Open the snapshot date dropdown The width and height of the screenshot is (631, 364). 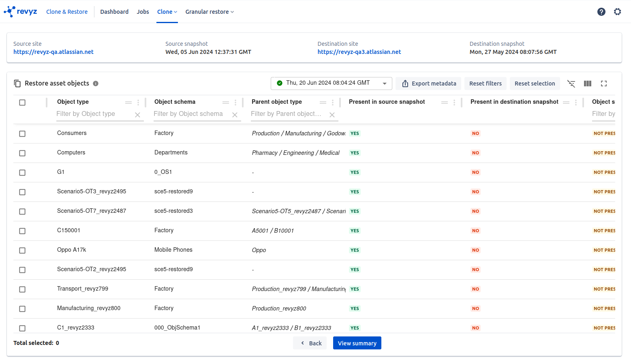pos(331,83)
